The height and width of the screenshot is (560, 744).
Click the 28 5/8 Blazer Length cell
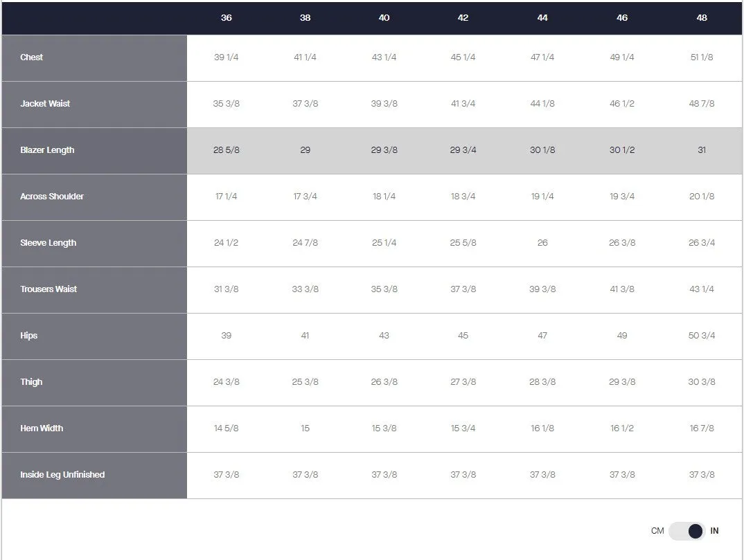[227, 150]
